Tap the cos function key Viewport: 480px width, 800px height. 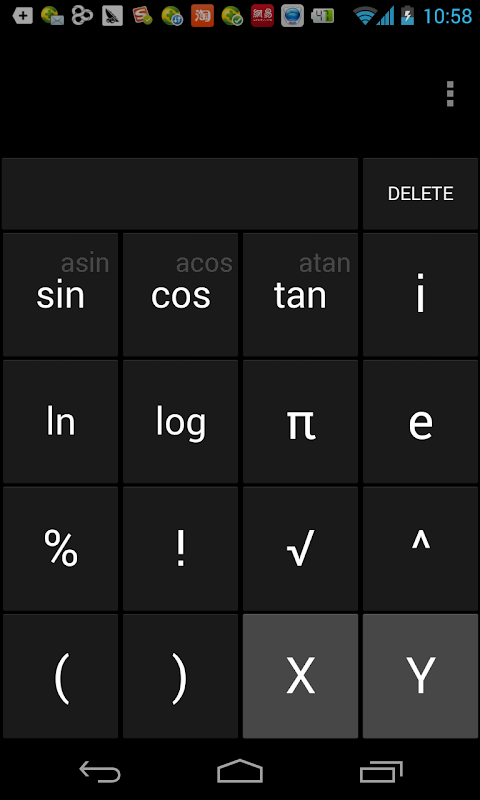(x=181, y=294)
